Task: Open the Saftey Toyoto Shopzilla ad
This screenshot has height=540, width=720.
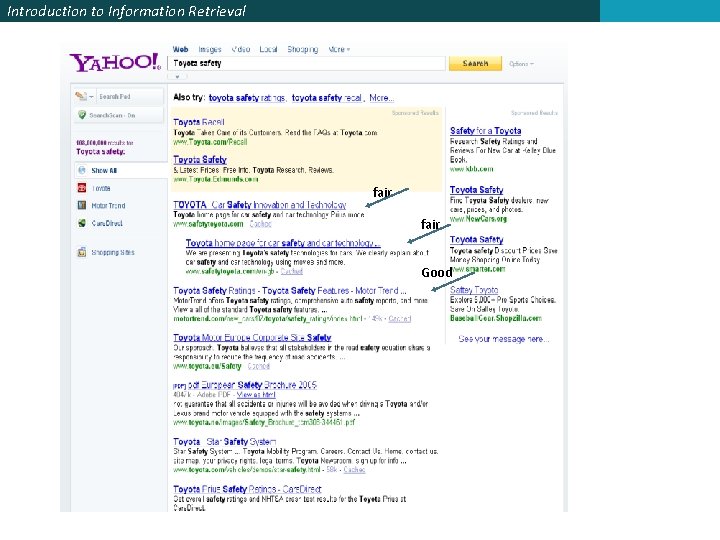Action: pos(474,290)
